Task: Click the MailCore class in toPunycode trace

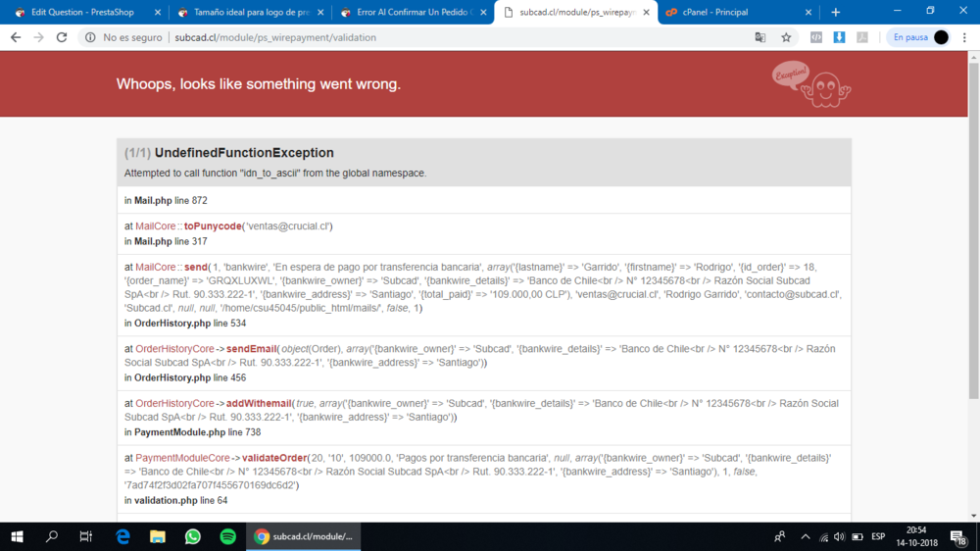Action: pyautogui.click(x=155, y=225)
